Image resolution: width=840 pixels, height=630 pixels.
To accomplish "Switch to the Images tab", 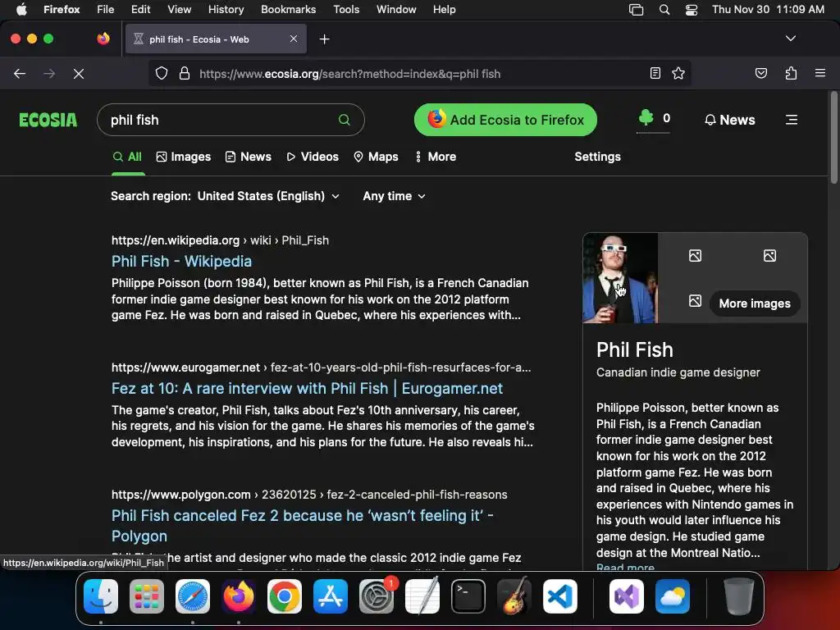I will click(x=184, y=157).
